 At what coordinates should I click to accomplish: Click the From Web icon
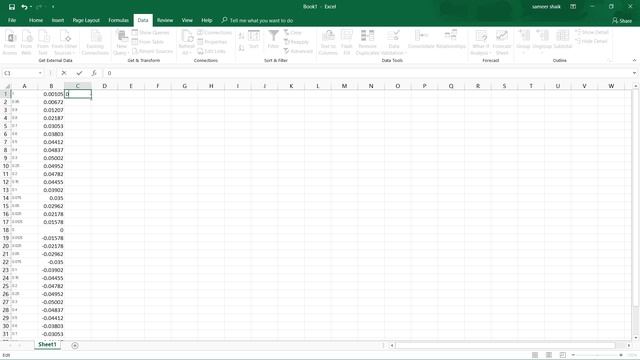(x=27, y=42)
